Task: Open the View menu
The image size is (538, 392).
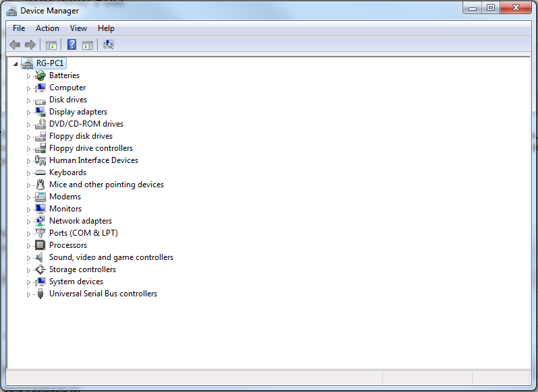Action: click(x=78, y=28)
